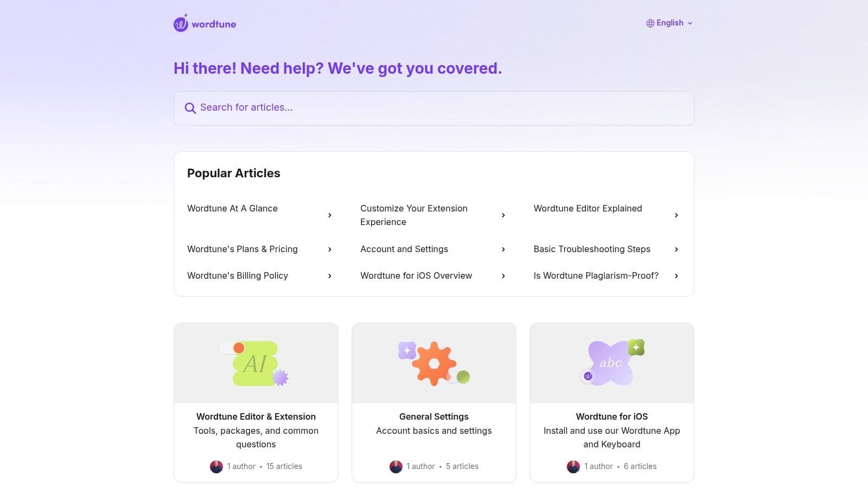The width and height of the screenshot is (868, 488).
Task: Click chevron beside Account and Settings
Action: click(x=503, y=249)
